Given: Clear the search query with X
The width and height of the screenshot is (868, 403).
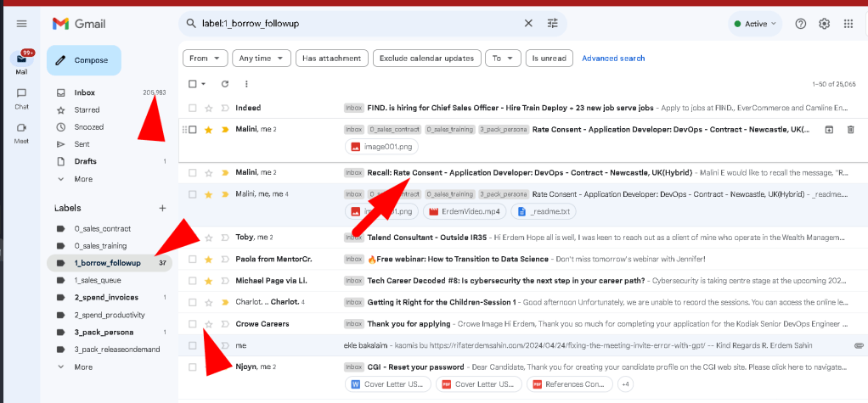Looking at the screenshot, I should click(528, 23).
